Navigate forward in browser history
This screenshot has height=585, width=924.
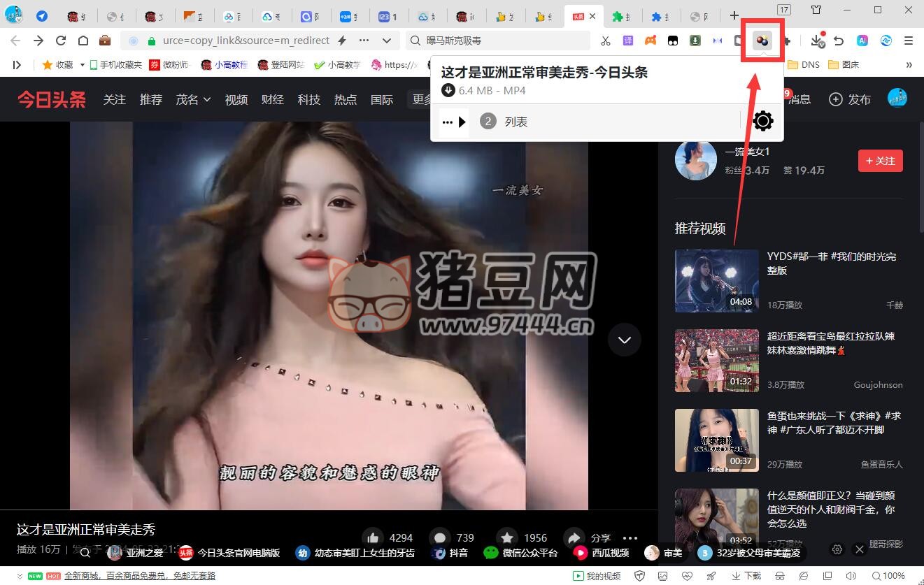[38, 41]
